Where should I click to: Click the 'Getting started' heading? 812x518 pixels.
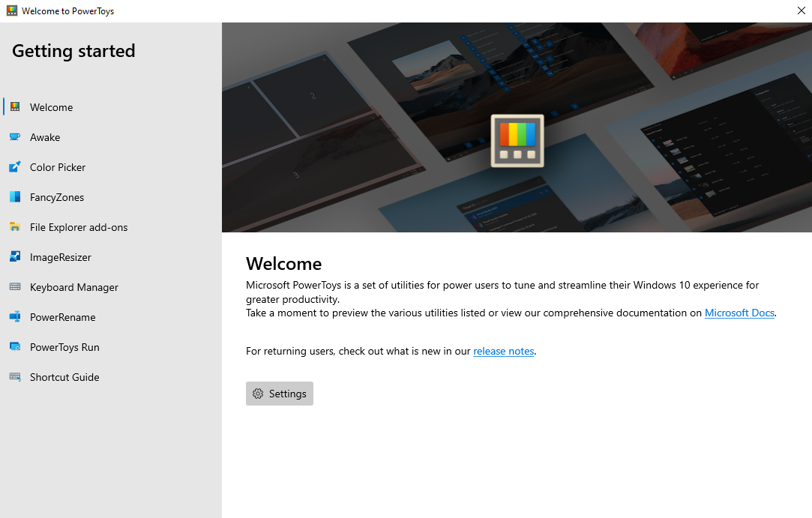[73, 51]
